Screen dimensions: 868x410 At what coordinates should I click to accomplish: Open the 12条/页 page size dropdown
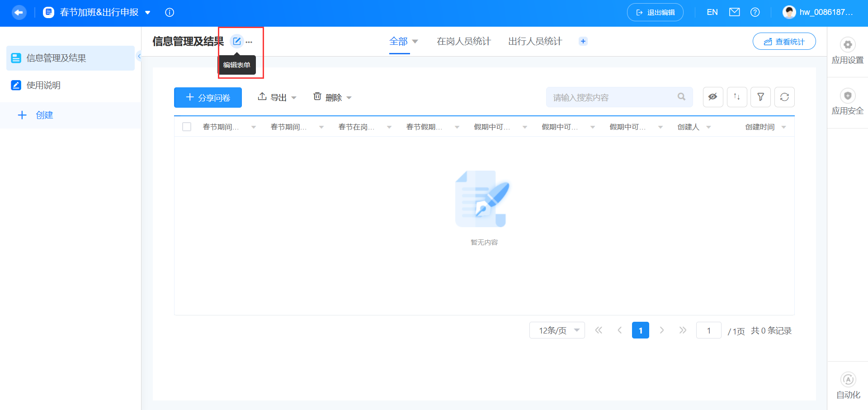coord(557,330)
